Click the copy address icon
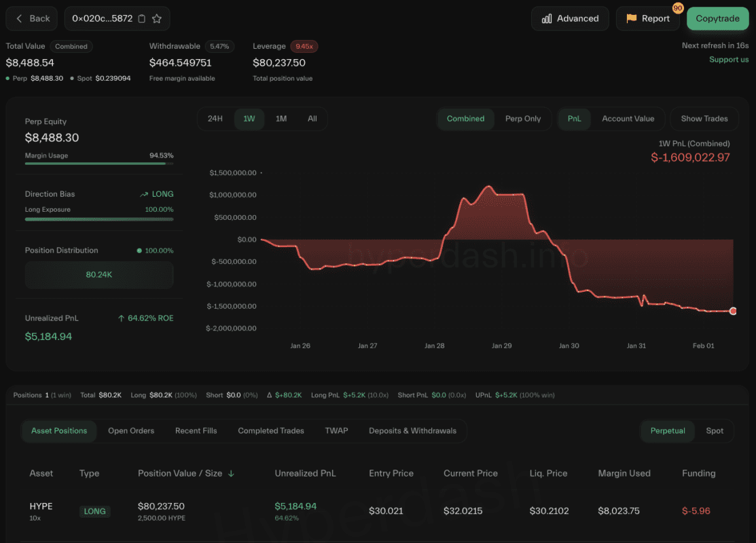 click(142, 19)
